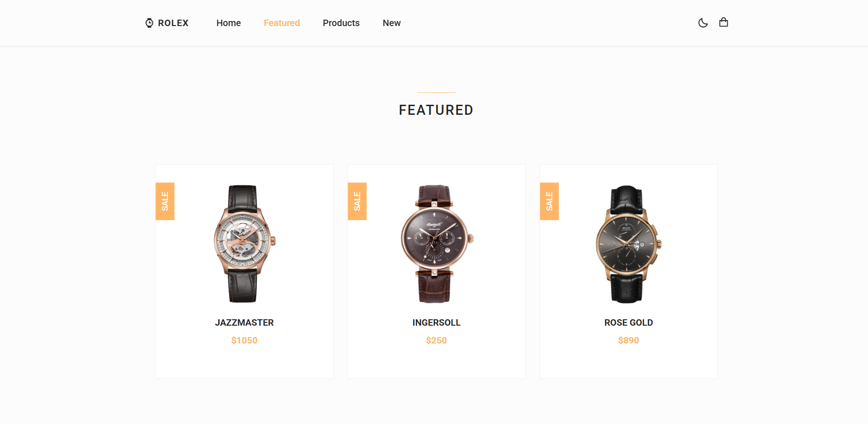This screenshot has height=424, width=868.
Task: Open the New nav link
Action: coord(392,23)
